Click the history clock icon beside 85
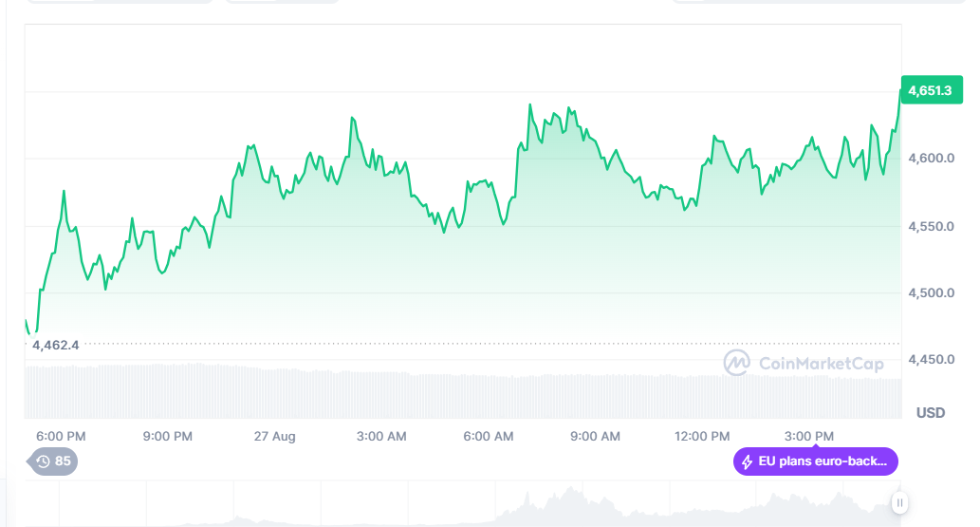Image resolution: width=980 pixels, height=527 pixels. [43, 461]
